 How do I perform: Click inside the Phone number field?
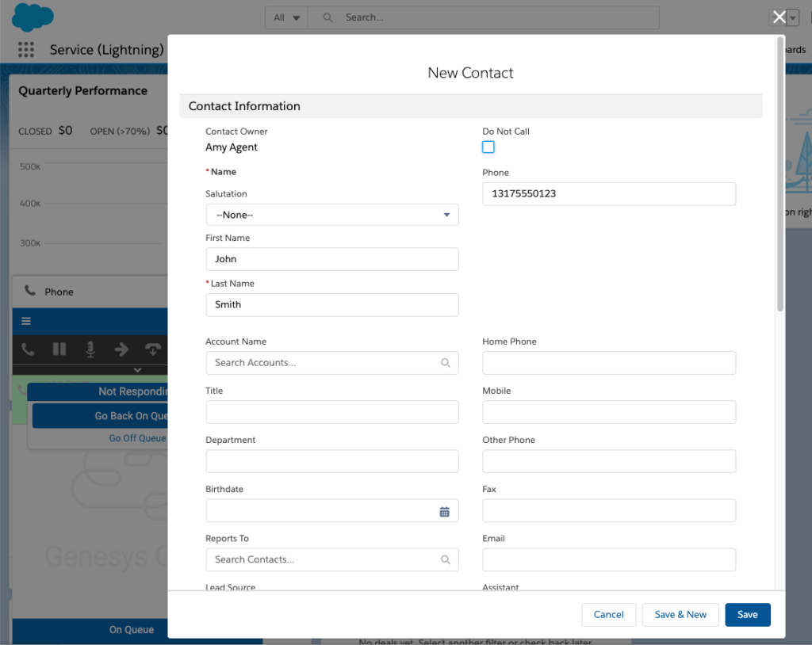[x=609, y=193]
